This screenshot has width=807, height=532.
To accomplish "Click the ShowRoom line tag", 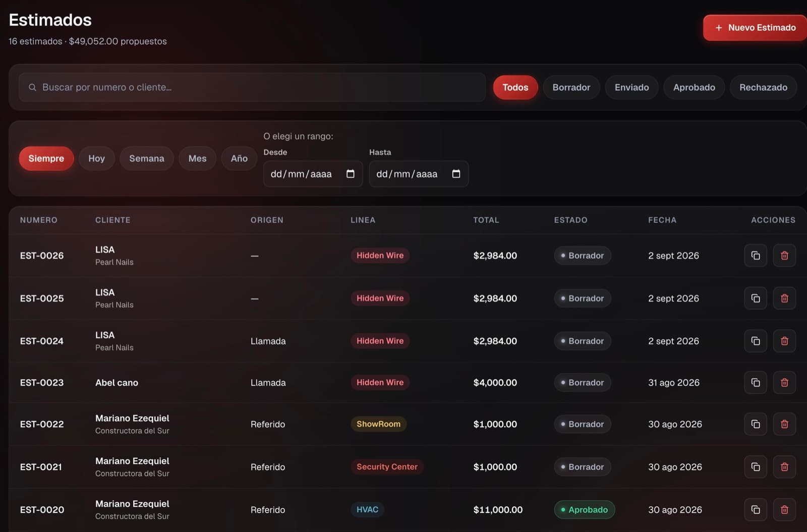I will [x=378, y=424].
